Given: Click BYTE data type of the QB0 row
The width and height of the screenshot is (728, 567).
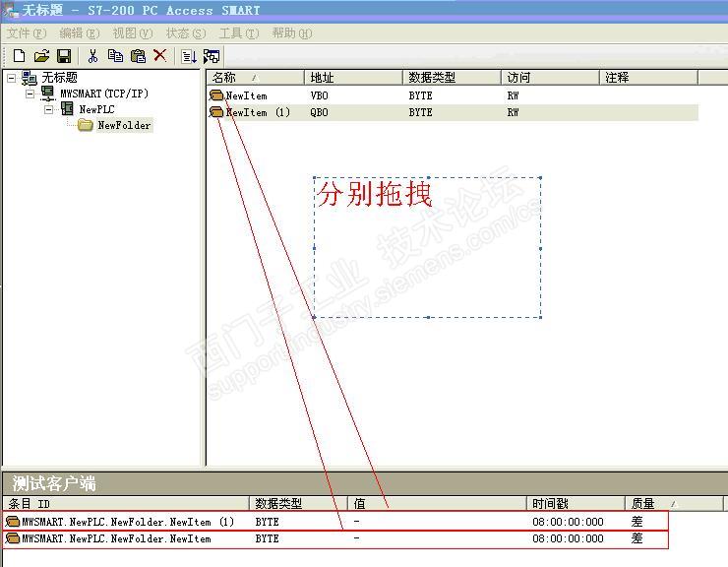Looking at the screenshot, I should (420, 112).
